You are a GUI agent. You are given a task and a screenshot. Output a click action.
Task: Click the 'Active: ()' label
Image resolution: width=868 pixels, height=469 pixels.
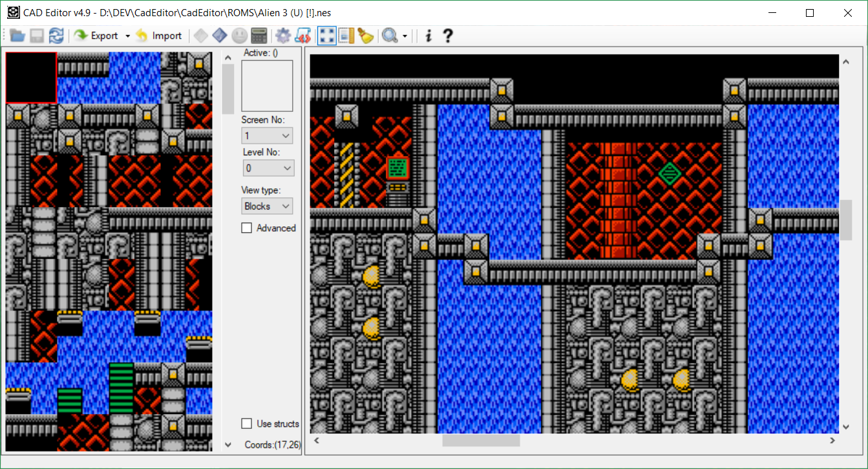pyautogui.click(x=260, y=53)
